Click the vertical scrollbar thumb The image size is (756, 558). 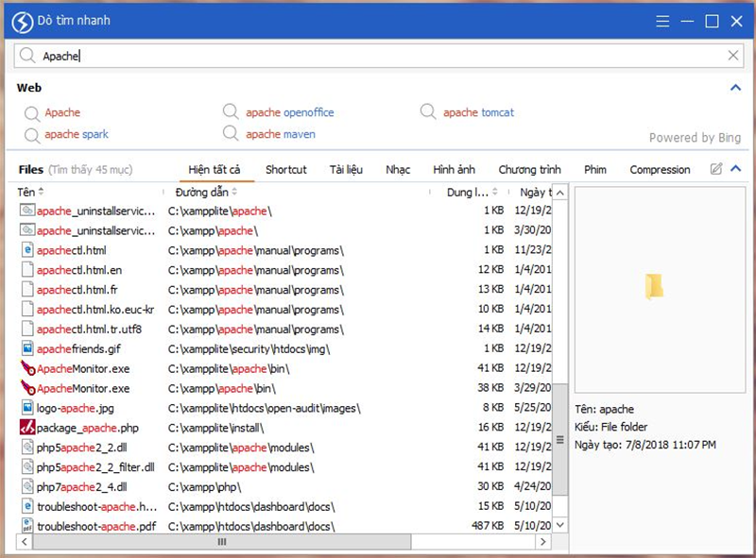click(x=559, y=439)
